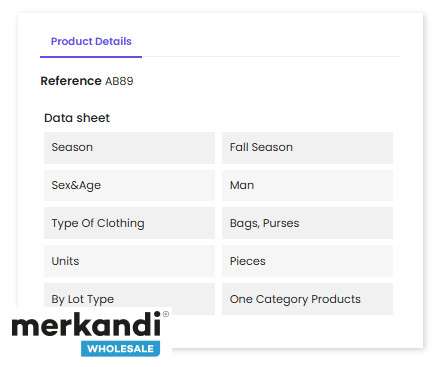
Task: Click the AB89 reference code
Action: (x=119, y=81)
